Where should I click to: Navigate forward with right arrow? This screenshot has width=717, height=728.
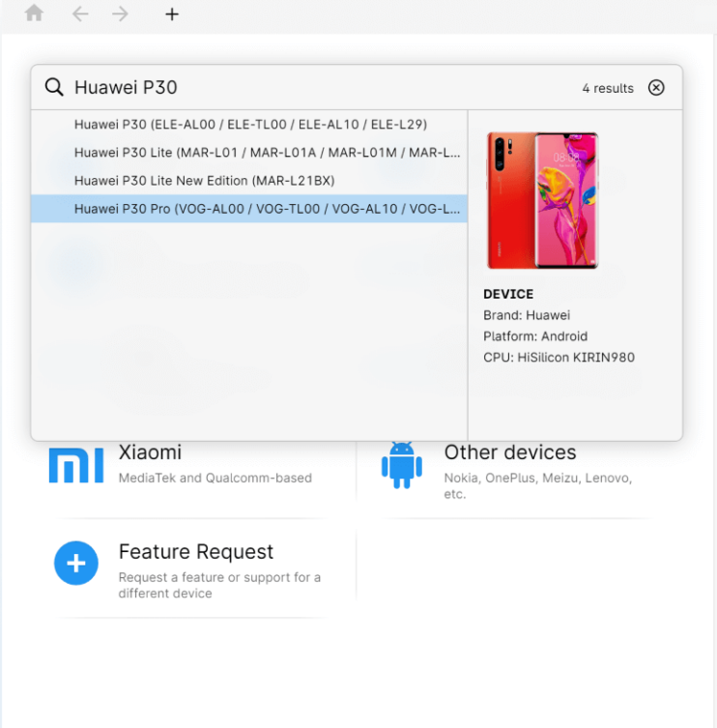(x=120, y=14)
